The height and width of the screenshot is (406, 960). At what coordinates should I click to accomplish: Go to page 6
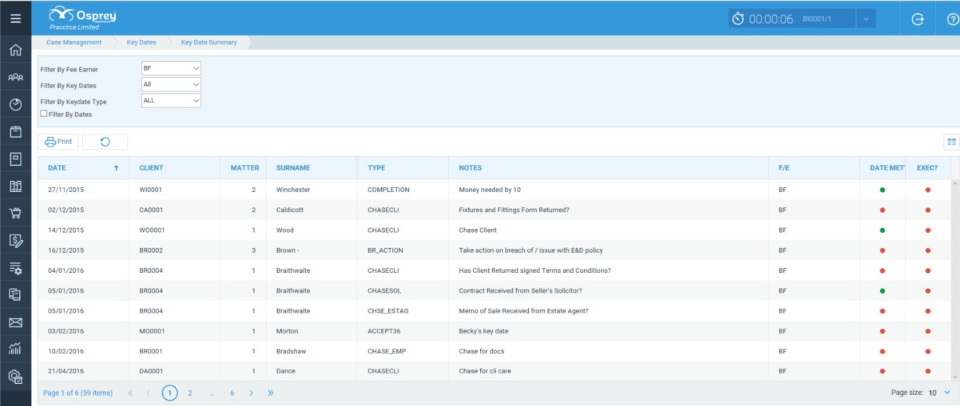pos(232,393)
